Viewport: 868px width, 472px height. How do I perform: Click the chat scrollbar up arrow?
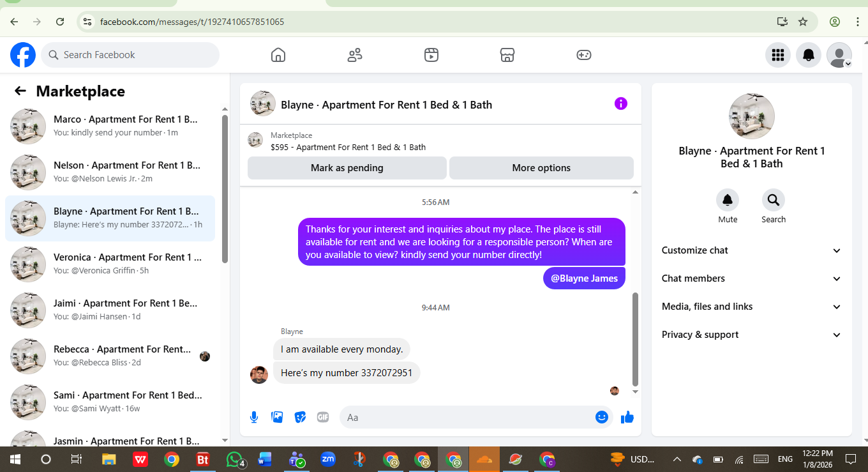[x=635, y=192]
